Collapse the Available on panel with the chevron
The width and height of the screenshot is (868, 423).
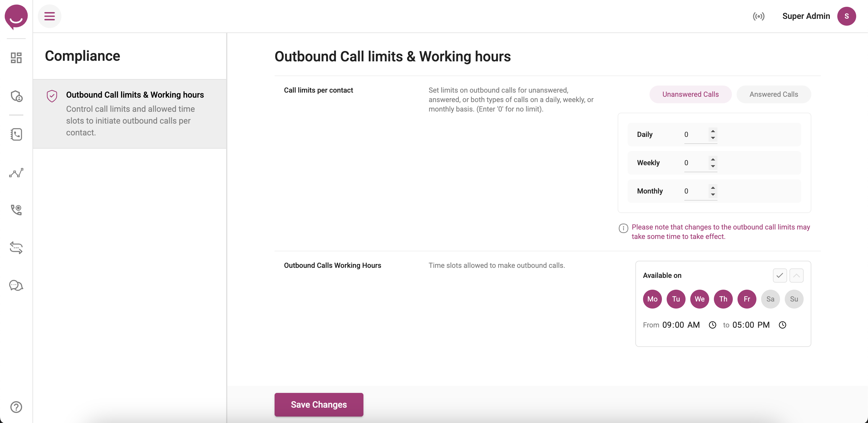(797, 275)
